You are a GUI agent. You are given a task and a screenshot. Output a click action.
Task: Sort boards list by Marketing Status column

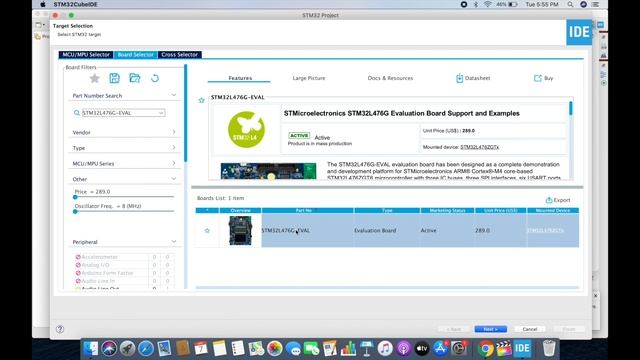click(447, 210)
